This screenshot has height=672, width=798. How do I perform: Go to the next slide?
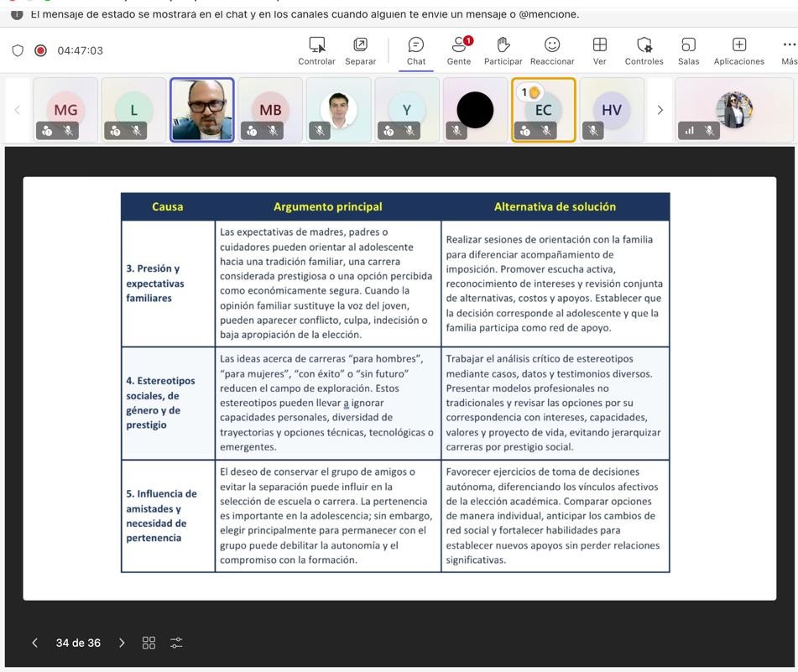click(122, 643)
